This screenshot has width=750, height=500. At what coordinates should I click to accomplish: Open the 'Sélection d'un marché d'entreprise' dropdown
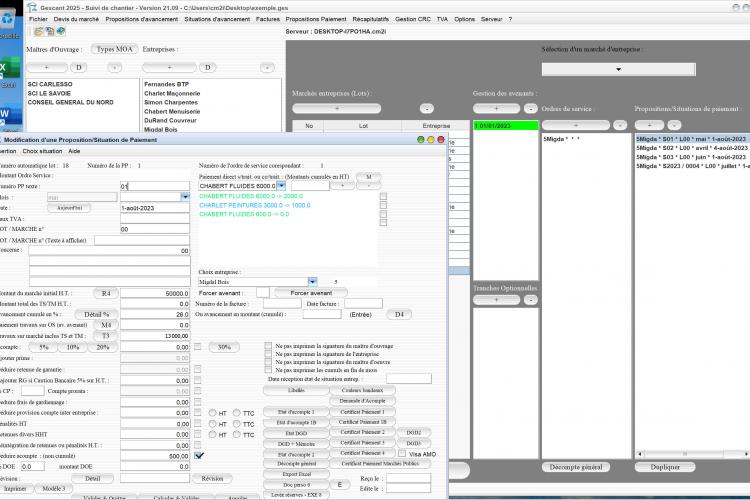[618, 69]
